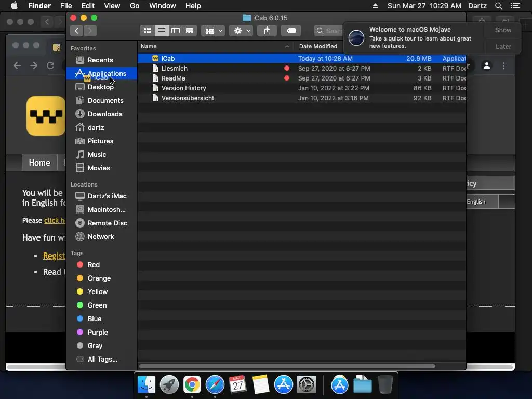Screen dimensions: 532x399
Task: Open Downloads in sidebar
Action: [102, 114]
